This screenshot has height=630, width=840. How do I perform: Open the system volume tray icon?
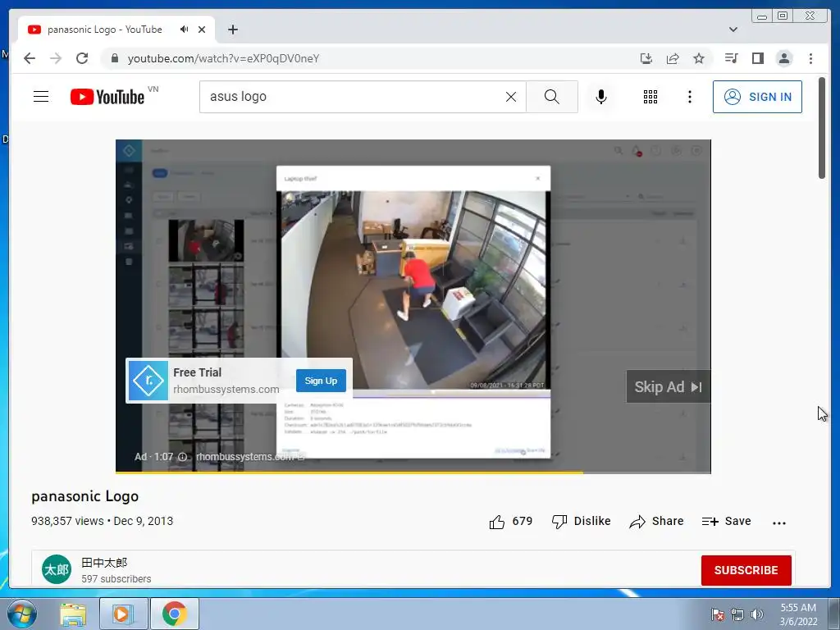(757, 614)
